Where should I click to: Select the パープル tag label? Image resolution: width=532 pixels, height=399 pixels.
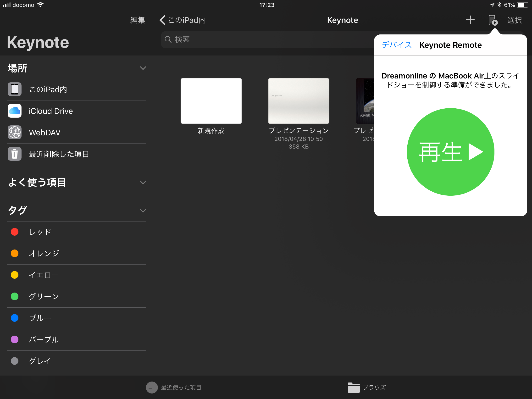pos(44,340)
